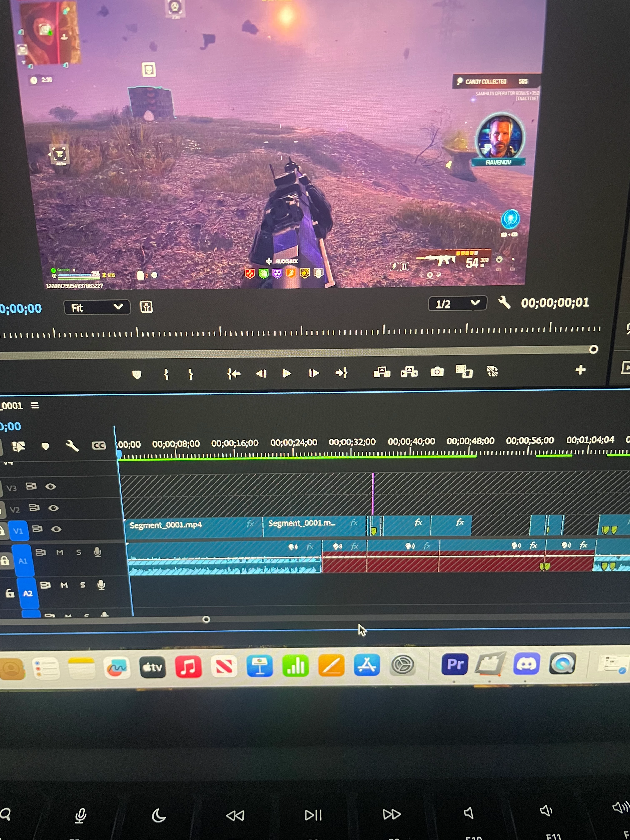Screen dimensions: 630x840
Task: Open the button editor plus icon
Action: [580, 370]
